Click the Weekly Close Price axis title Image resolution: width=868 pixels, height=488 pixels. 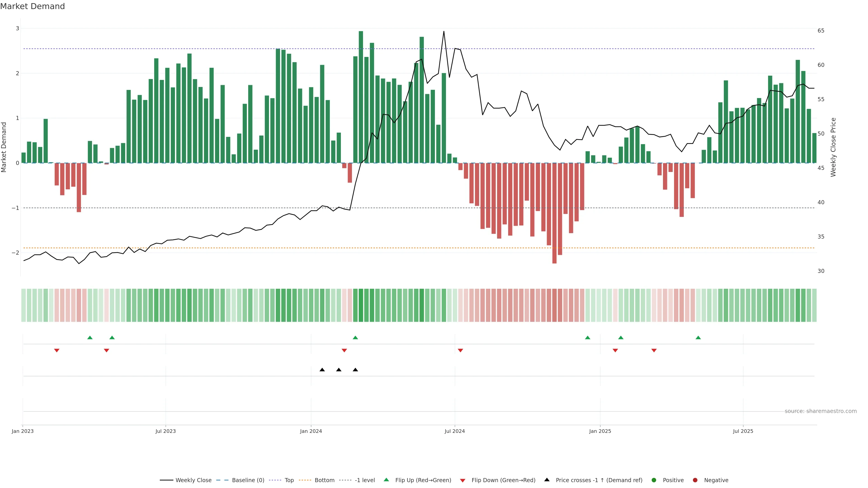coord(833,147)
